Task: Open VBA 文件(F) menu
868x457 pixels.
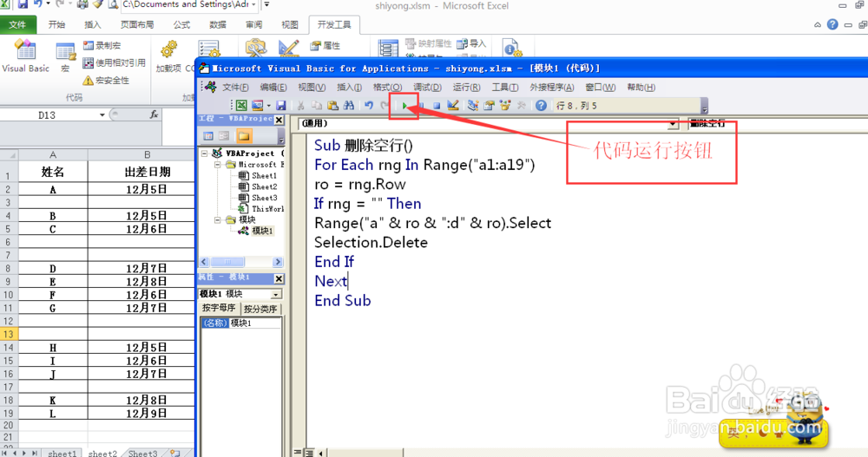Action: click(235, 88)
